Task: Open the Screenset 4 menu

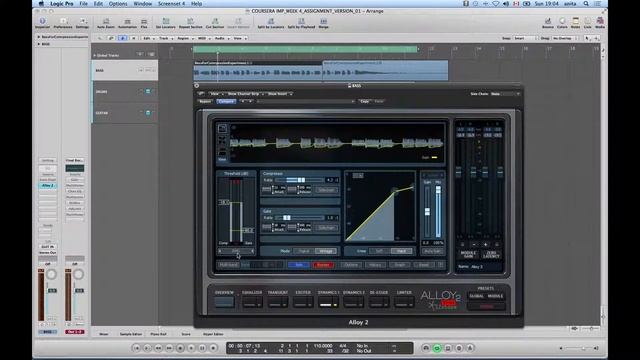Action: tap(171, 4)
